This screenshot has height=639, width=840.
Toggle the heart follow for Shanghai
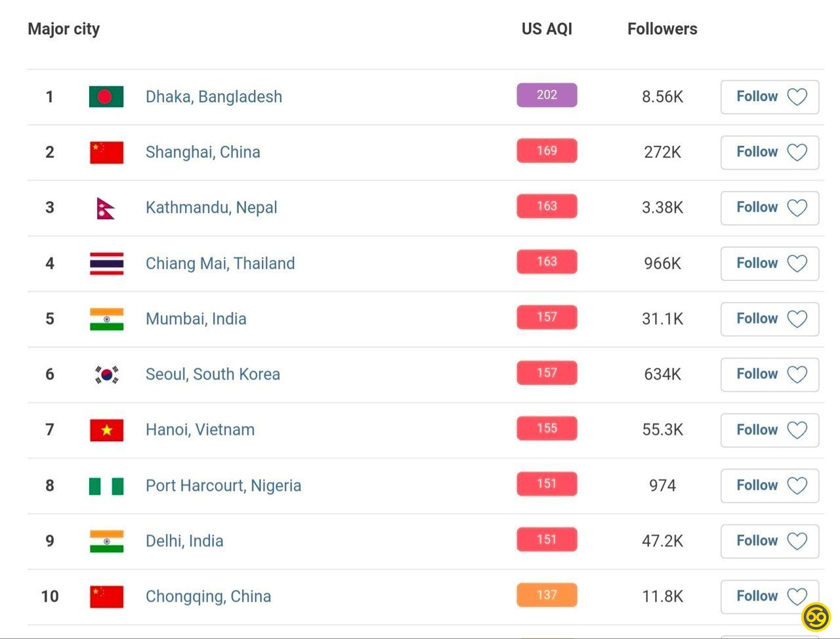pyautogui.click(x=797, y=152)
